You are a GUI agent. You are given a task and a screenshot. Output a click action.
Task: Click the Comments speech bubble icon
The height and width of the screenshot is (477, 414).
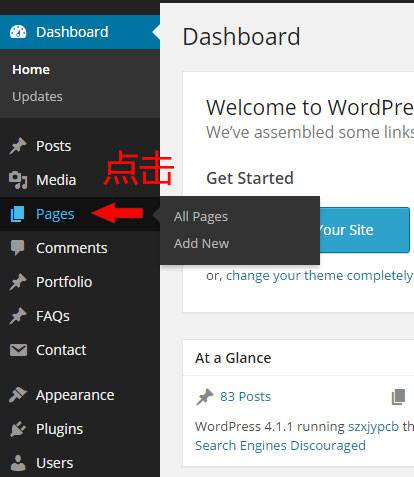(17, 248)
